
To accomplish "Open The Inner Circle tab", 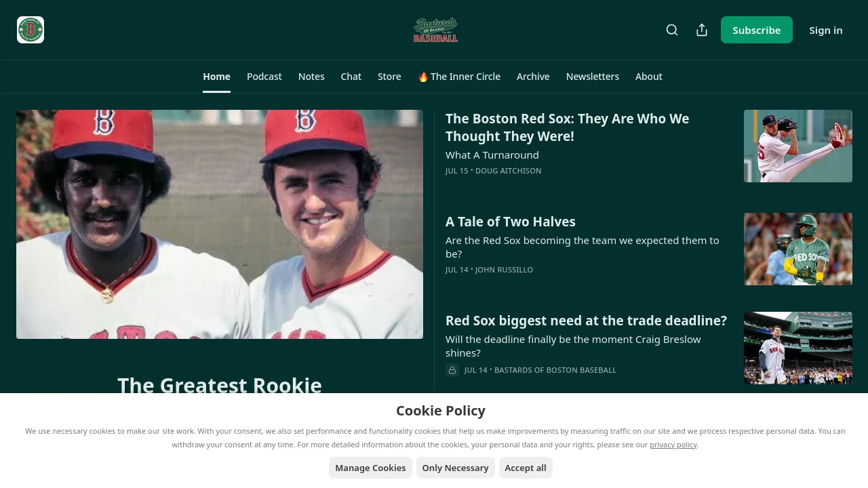I will click(459, 77).
